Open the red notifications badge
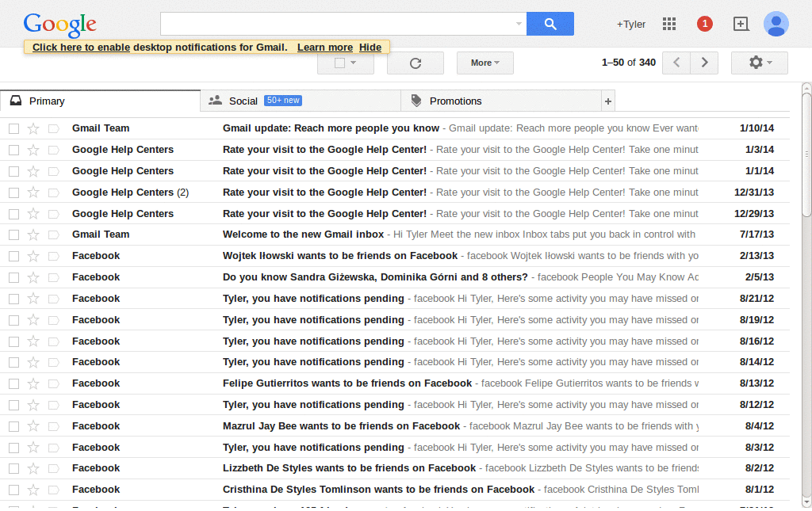 pyautogui.click(x=704, y=24)
